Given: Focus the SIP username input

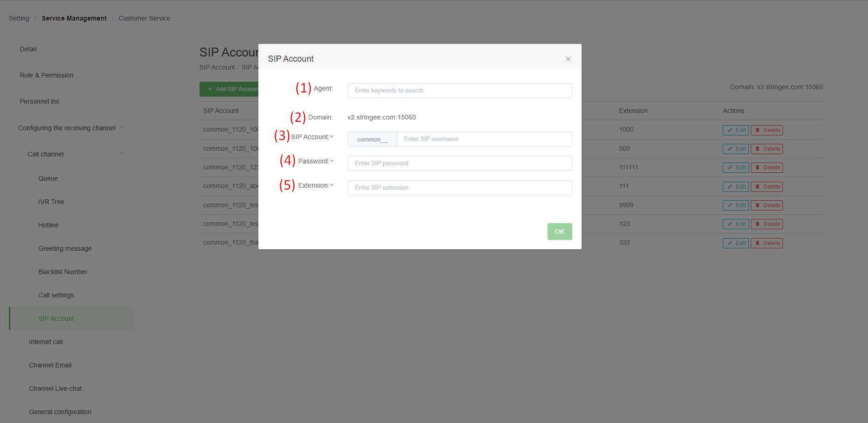Looking at the screenshot, I should click(x=484, y=139).
